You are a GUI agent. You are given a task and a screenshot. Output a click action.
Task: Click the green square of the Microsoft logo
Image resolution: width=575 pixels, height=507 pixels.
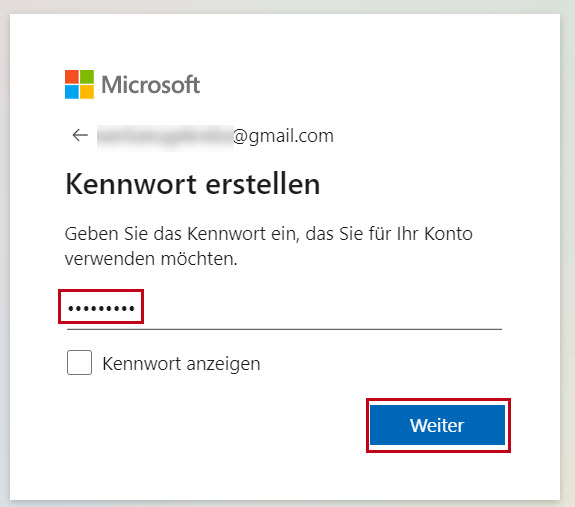click(87, 77)
